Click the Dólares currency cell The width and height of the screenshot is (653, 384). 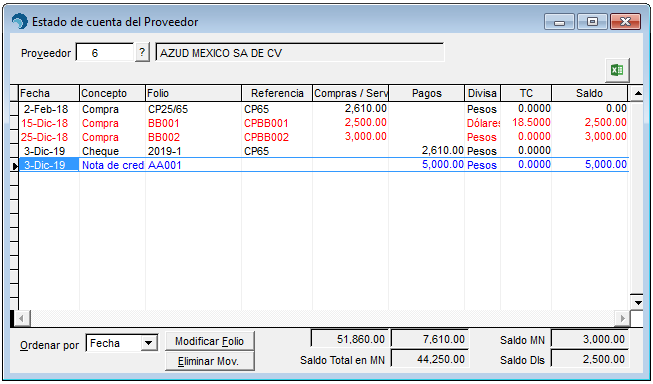tap(483, 124)
